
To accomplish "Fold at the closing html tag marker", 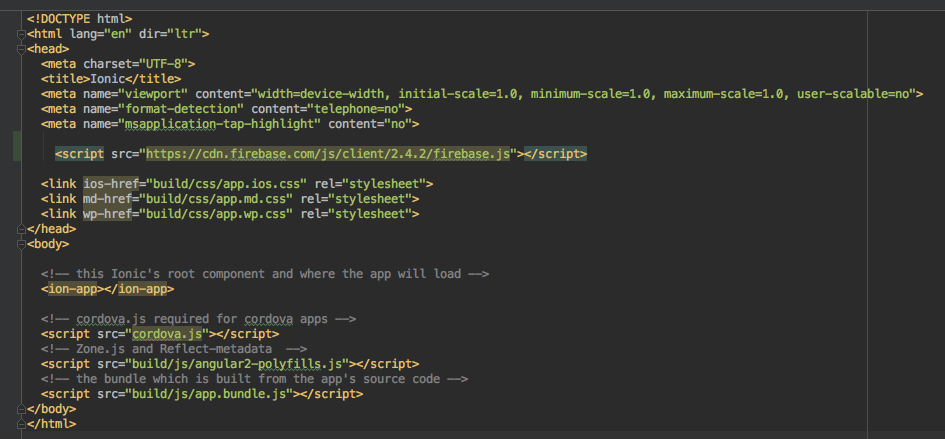I will pos(22,424).
